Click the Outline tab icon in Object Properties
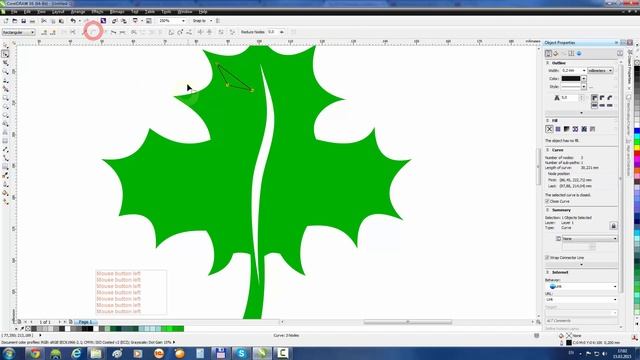The width and height of the screenshot is (640, 360). [x=549, y=53]
